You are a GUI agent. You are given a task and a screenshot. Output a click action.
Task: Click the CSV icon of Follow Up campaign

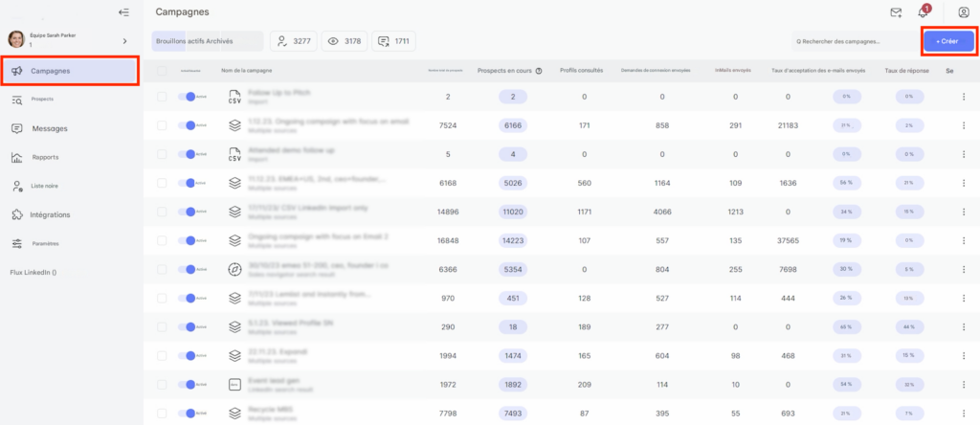tap(234, 97)
